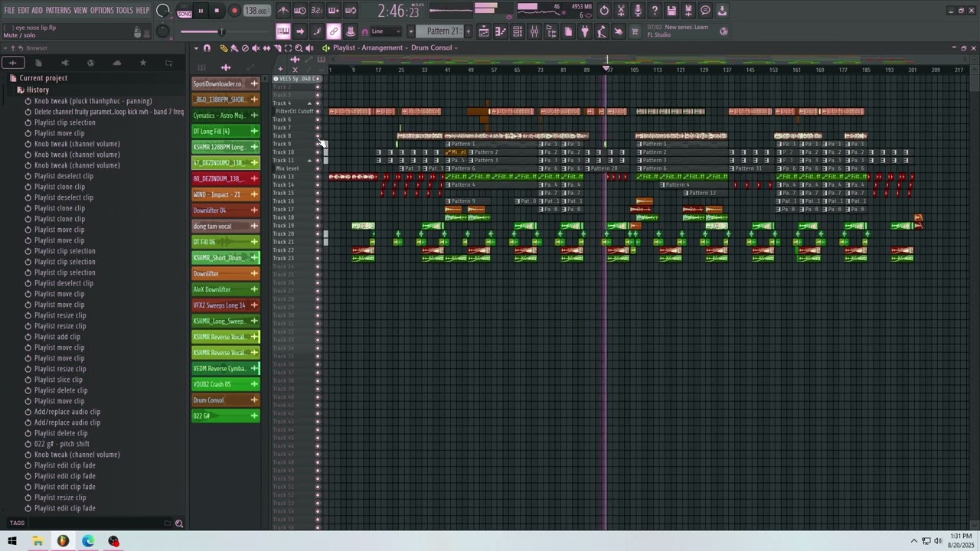
Task: Open the undo history circular arrow icon
Action: [604, 11]
